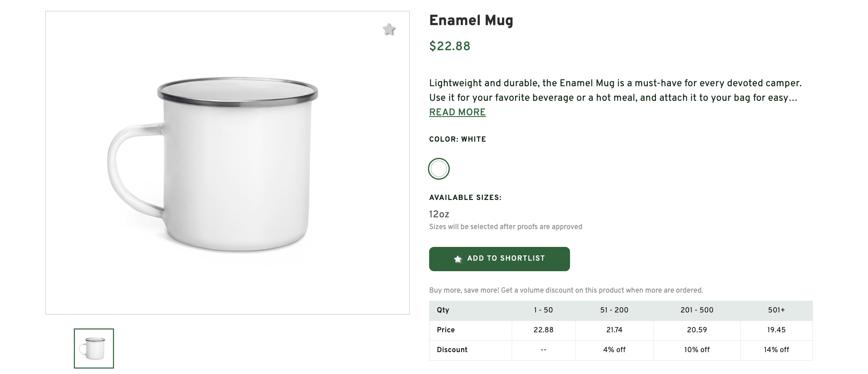Select the WHITE color swatch

(438, 168)
